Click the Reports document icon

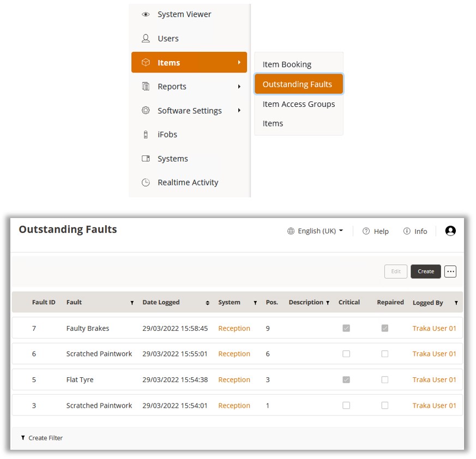146,87
